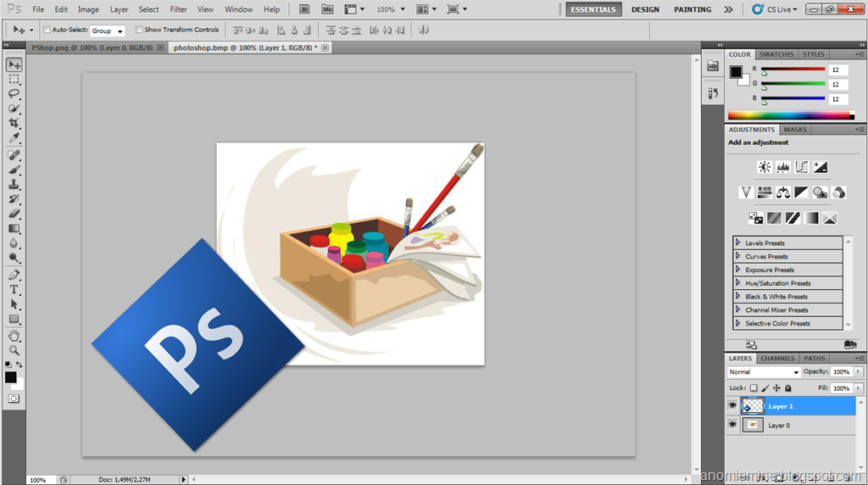Open the Filter menu
Image resolution: width=868 pixels, height=485 pixels.
pos(178,9)
